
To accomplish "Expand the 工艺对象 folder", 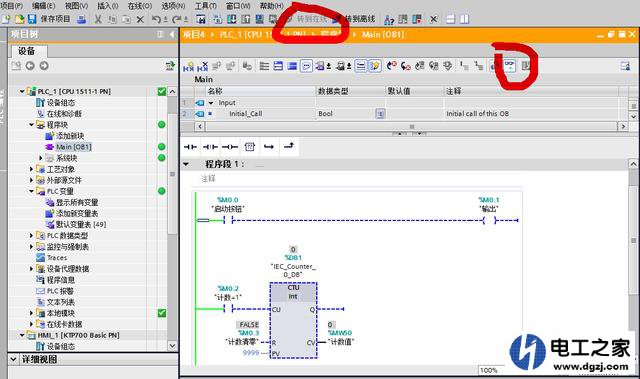I will [31, 169].
